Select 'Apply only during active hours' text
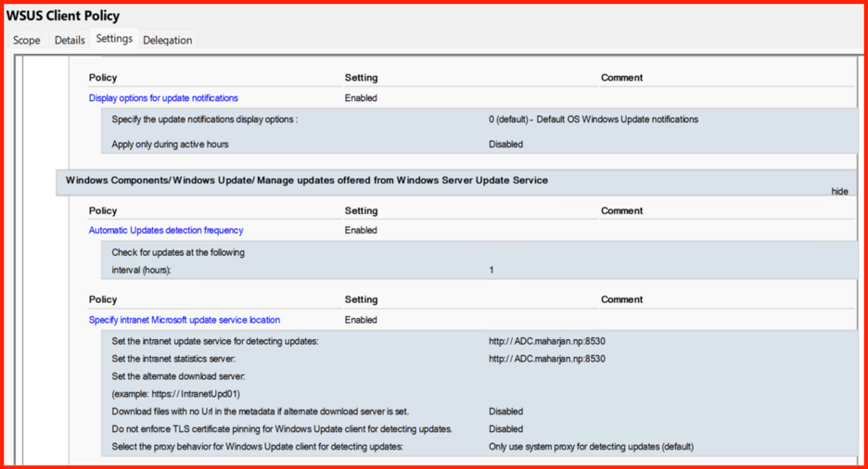Image resolution: width=868 pixels, height=469 pixels. click(x=170, y=145)
